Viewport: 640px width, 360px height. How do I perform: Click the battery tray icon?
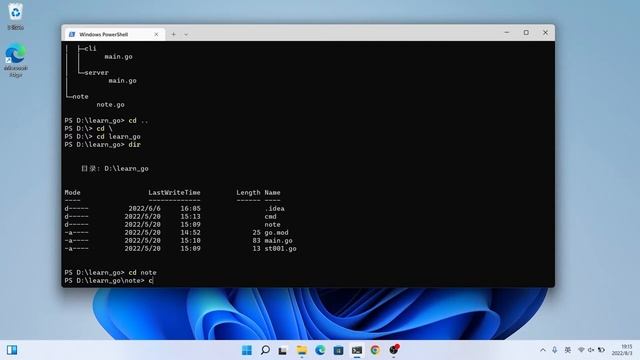click(601, 350)
